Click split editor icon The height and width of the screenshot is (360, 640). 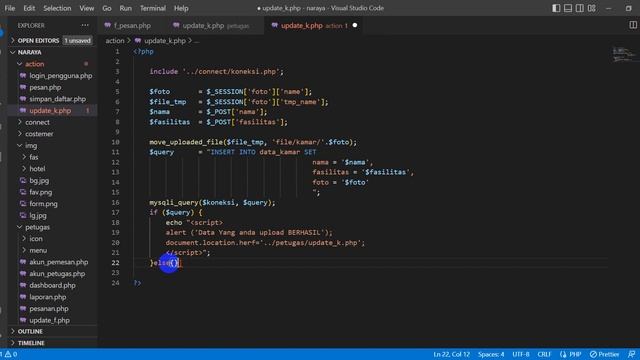pos(633,25)
